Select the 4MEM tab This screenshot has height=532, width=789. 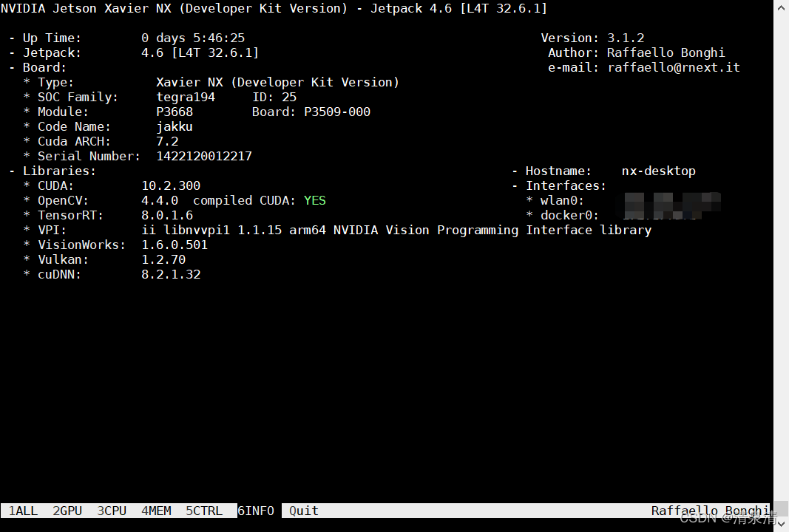point(156,511)
